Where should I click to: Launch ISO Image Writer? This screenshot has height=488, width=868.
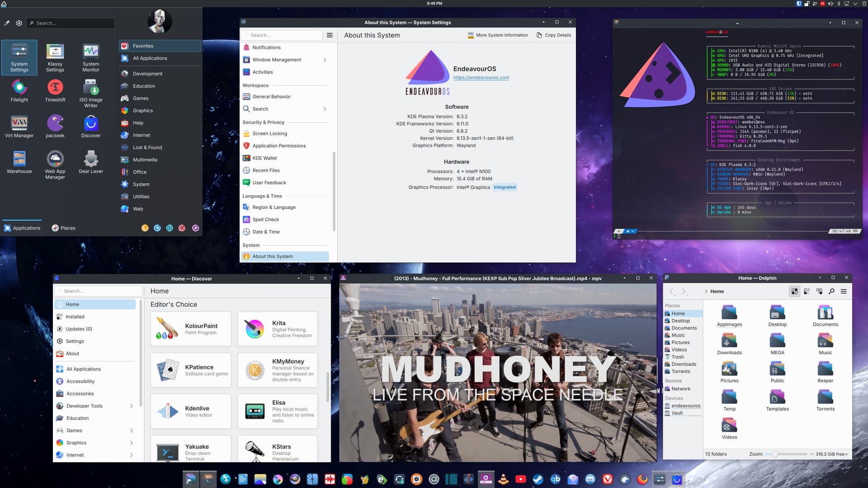coord(91,93)
